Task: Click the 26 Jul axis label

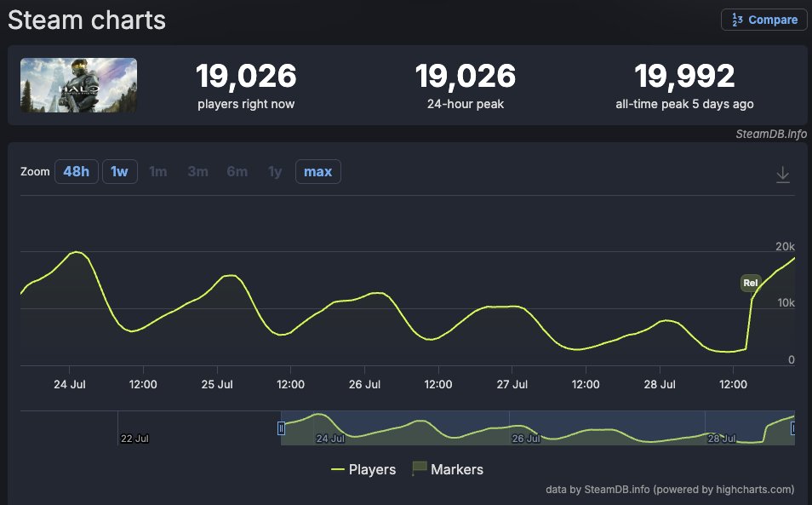Action: [364, 384]
